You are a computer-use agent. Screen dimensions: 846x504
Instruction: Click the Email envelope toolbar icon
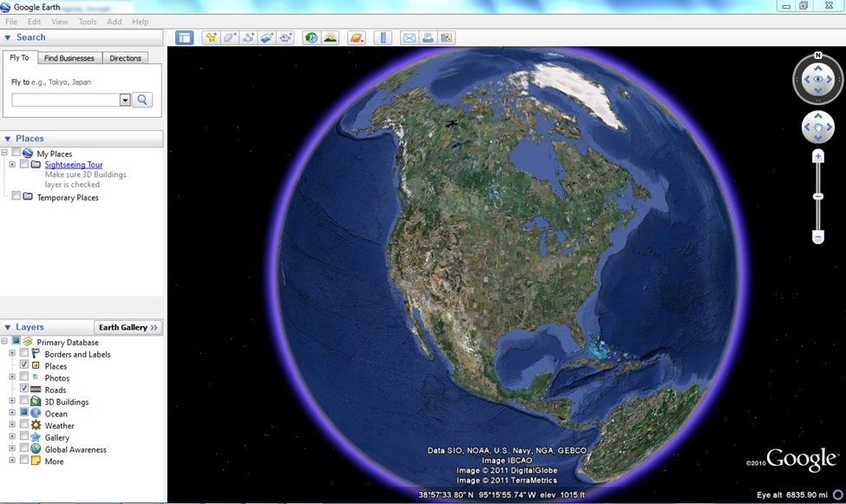pos(410,38)
